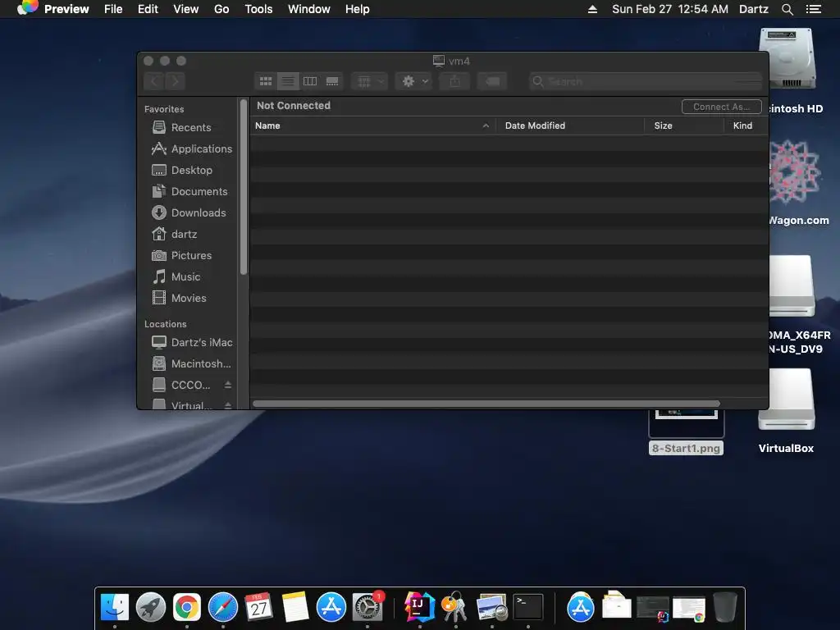Click the Connect As... button
This screenshot has width=840, height=630.
722,107
